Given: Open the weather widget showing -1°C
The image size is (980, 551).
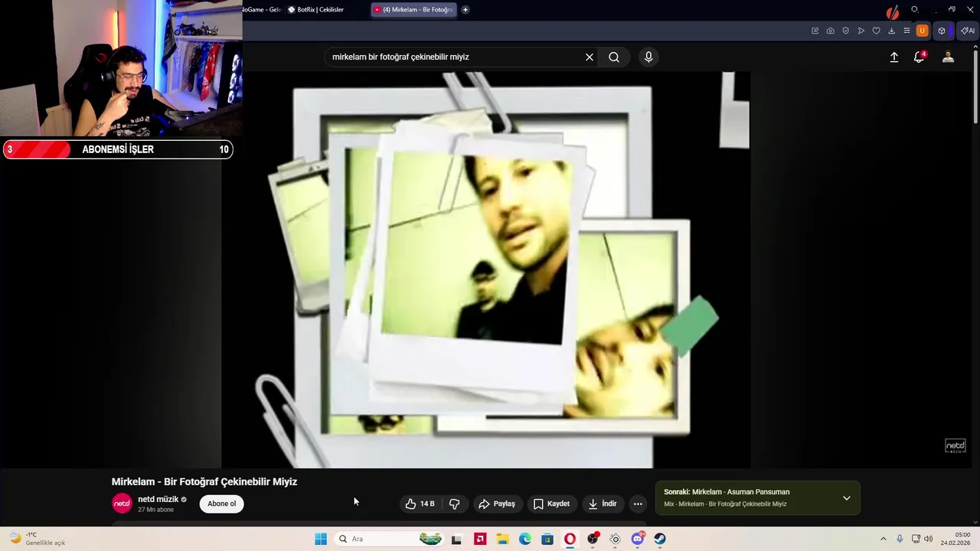Looking at the screenshot, I should 37,539.
